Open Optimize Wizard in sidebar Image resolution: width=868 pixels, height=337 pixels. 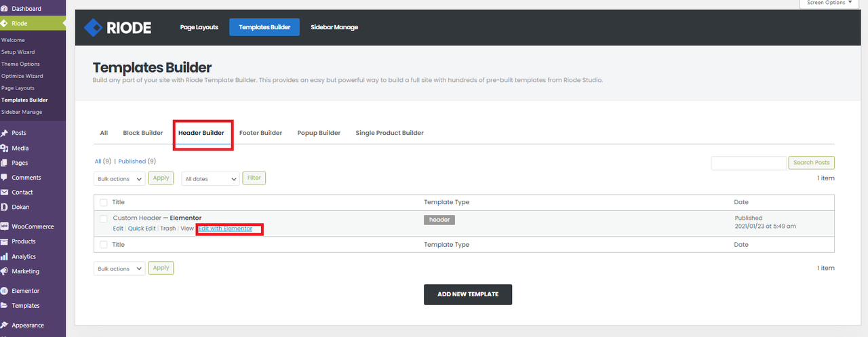click(x=22, y=76)
